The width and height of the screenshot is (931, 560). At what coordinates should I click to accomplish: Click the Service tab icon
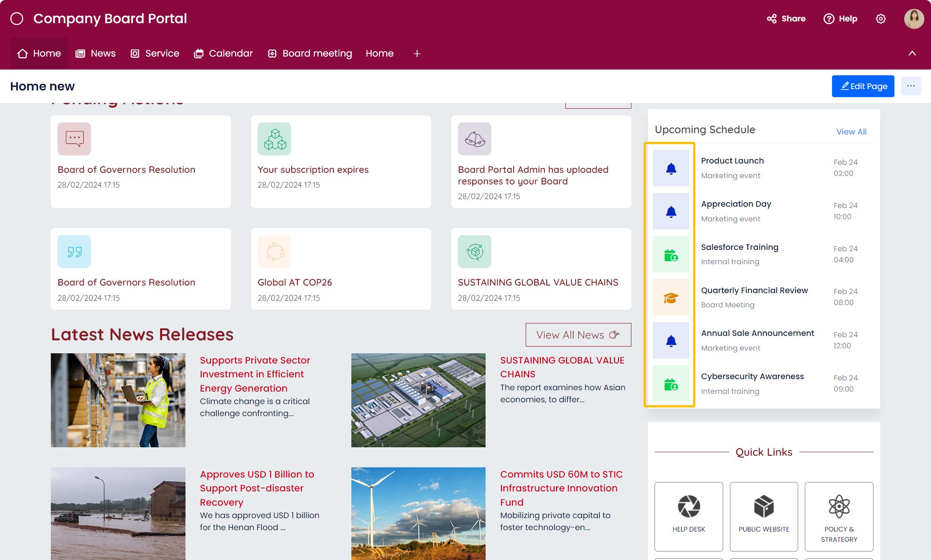[x=135, y=53]
